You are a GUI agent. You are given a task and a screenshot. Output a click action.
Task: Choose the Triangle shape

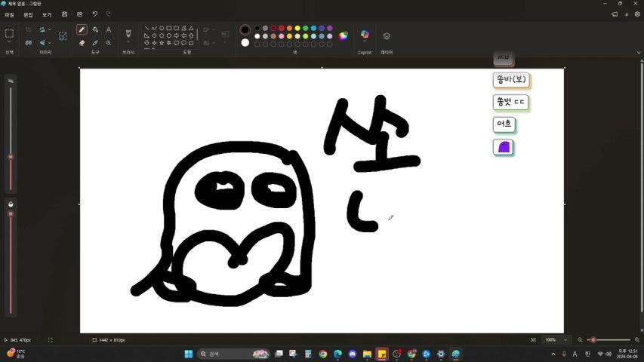[x=191, y=29]
